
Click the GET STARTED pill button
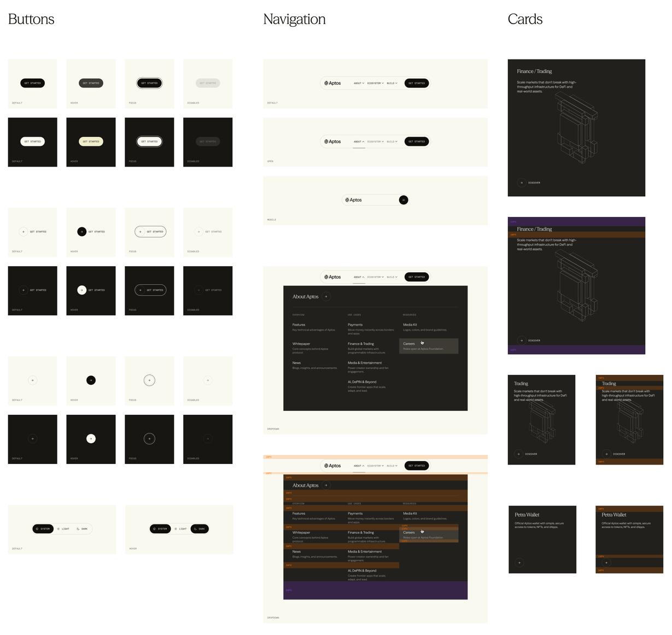tap(32, 83)
